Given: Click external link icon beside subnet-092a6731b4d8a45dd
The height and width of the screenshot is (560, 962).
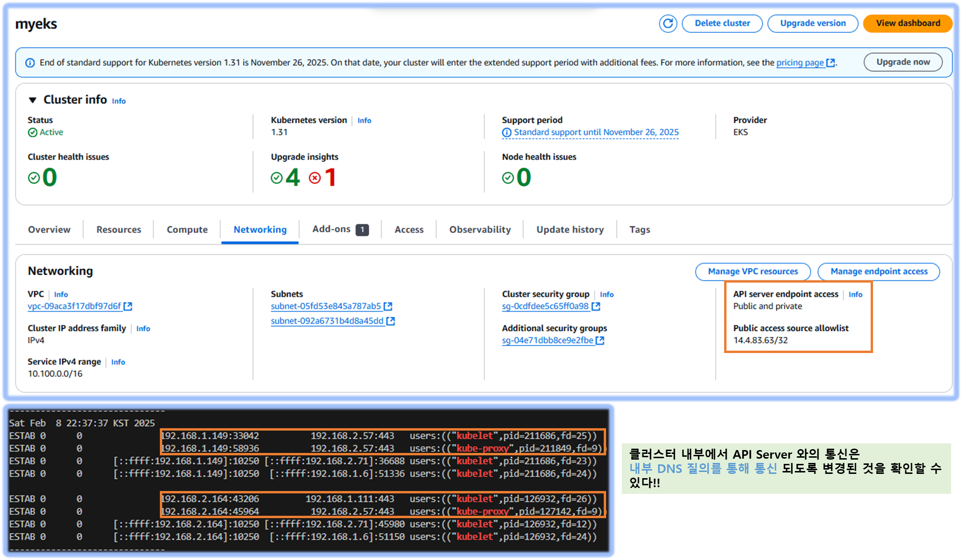Looking at the screenshot, I should coord(391,321).
